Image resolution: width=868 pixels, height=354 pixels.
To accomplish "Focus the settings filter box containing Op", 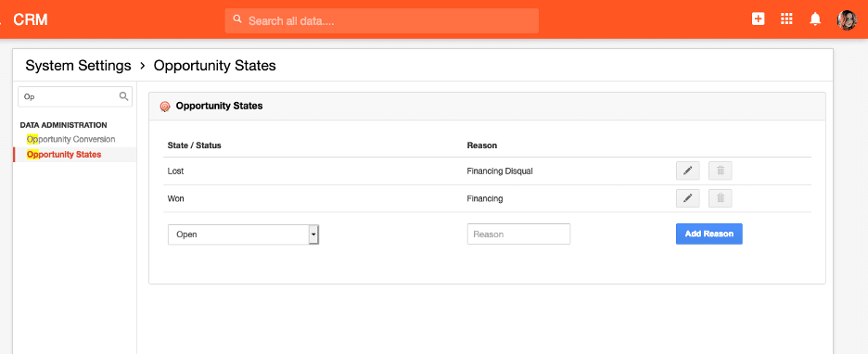I will [x=75, y=96].
